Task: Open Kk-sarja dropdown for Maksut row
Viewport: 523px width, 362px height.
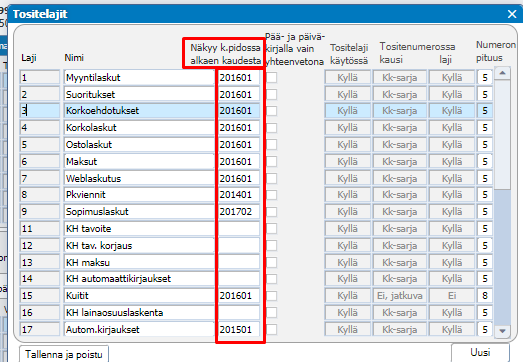Action: (x=400, y=161)
